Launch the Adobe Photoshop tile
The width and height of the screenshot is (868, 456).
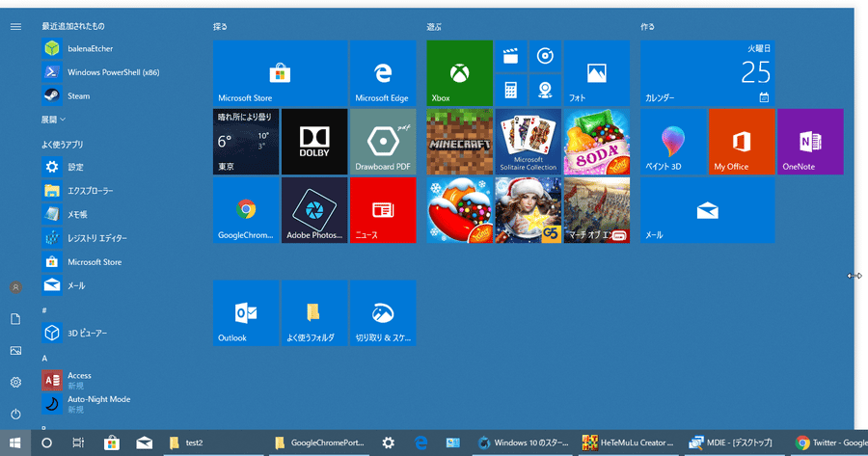pos(314,210)
